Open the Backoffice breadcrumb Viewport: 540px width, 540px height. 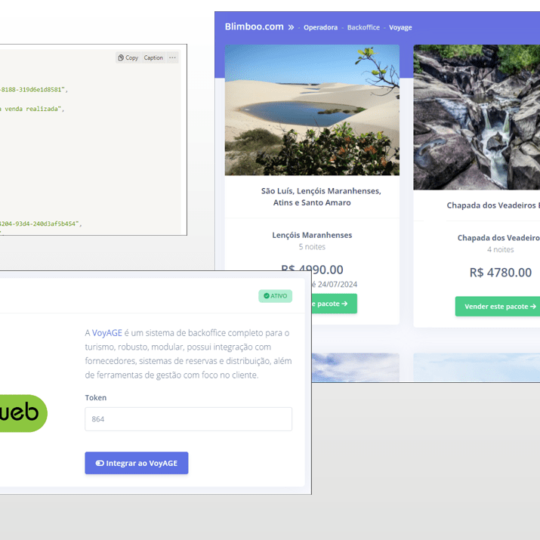[x=363, y=28]
